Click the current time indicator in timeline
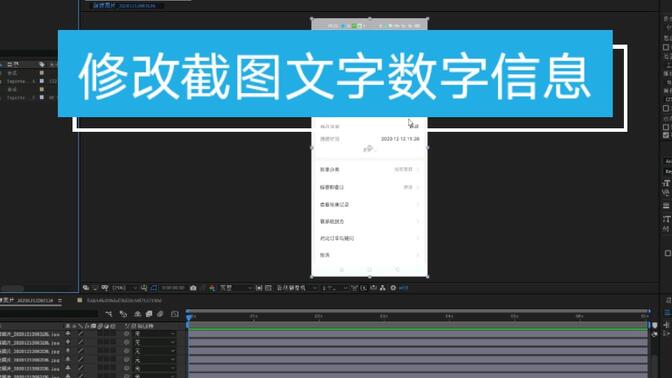Screen dimensions: 672x378 click(189, 317)
